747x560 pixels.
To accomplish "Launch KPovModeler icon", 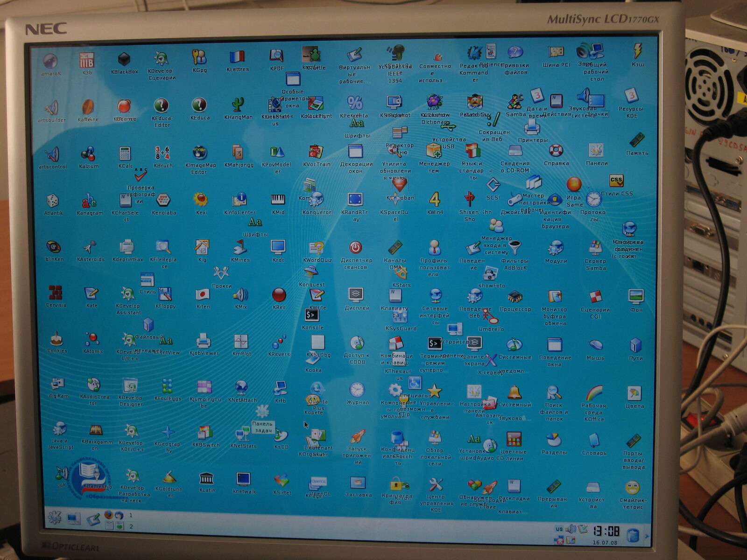I will coord(276,152).
